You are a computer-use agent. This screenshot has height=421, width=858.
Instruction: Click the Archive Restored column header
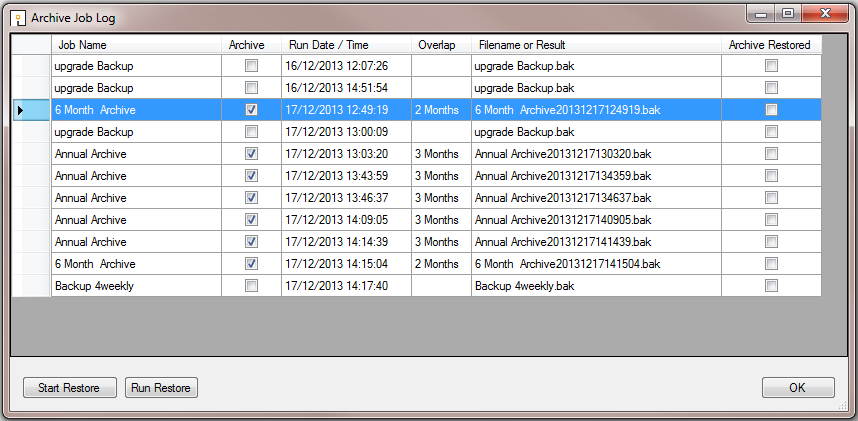[771, 45]
